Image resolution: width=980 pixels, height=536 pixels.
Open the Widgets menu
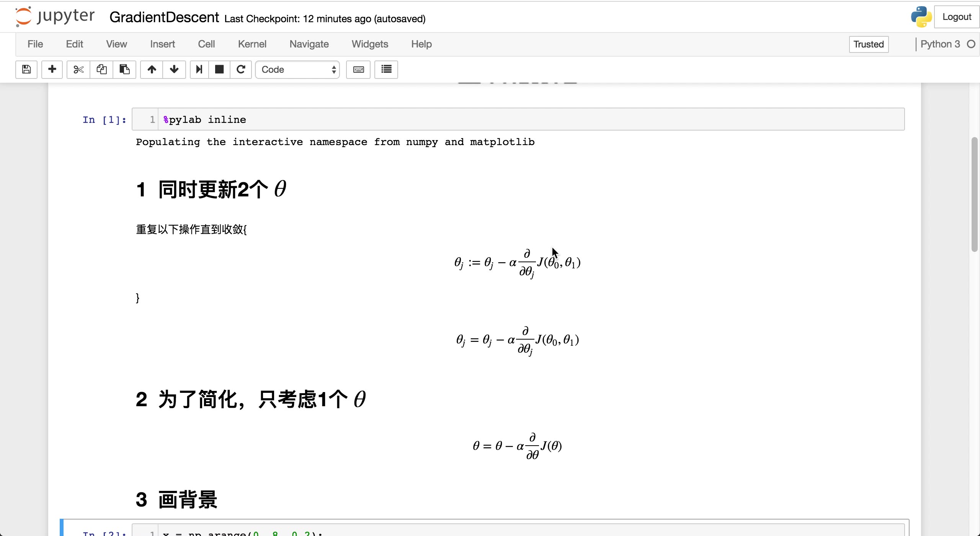click(x=370, y=44)
